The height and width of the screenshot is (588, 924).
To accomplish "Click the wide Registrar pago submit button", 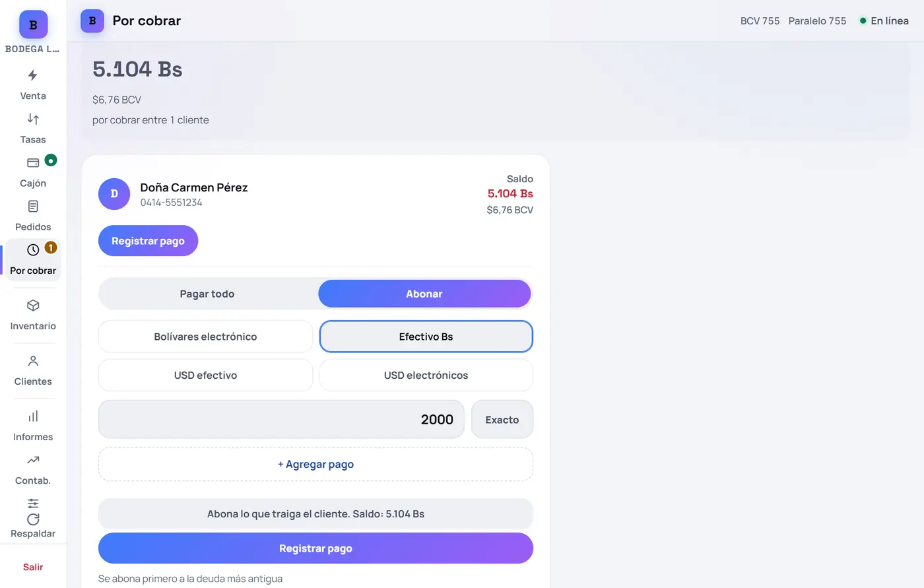I will coord(315,548).
